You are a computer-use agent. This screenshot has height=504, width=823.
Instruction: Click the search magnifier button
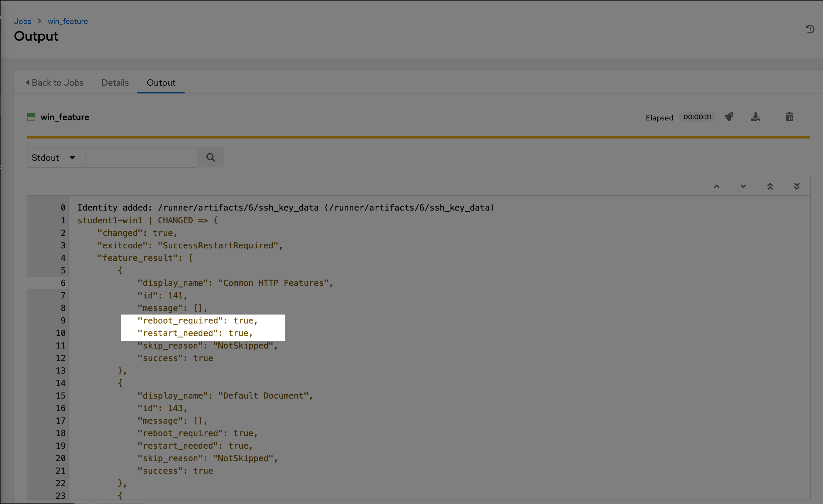[x=210, y=157]
